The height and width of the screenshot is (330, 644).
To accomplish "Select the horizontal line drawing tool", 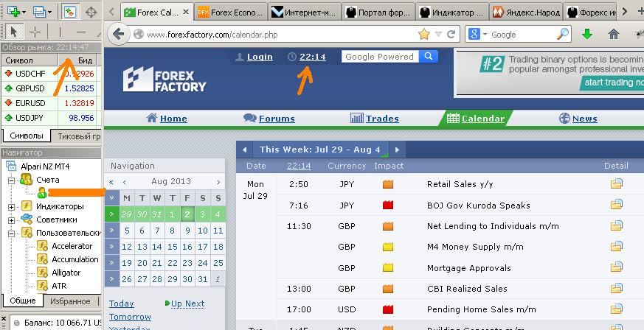I will (81, 32).
